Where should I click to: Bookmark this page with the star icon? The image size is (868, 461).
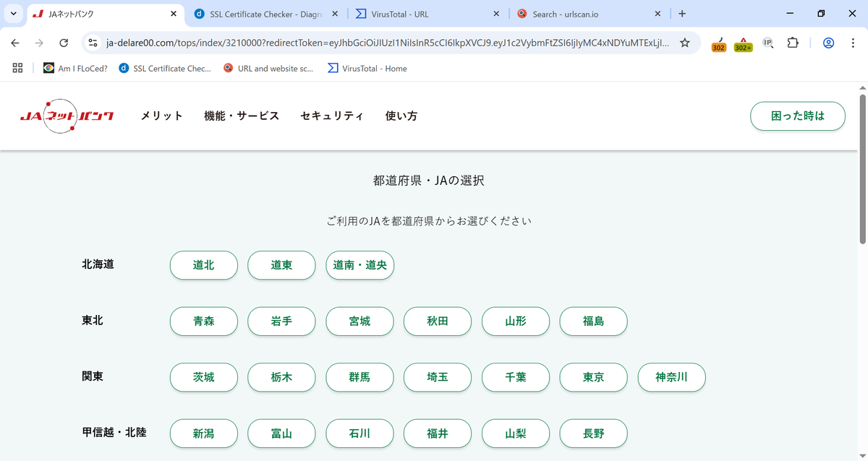click(x=684, y=43)
